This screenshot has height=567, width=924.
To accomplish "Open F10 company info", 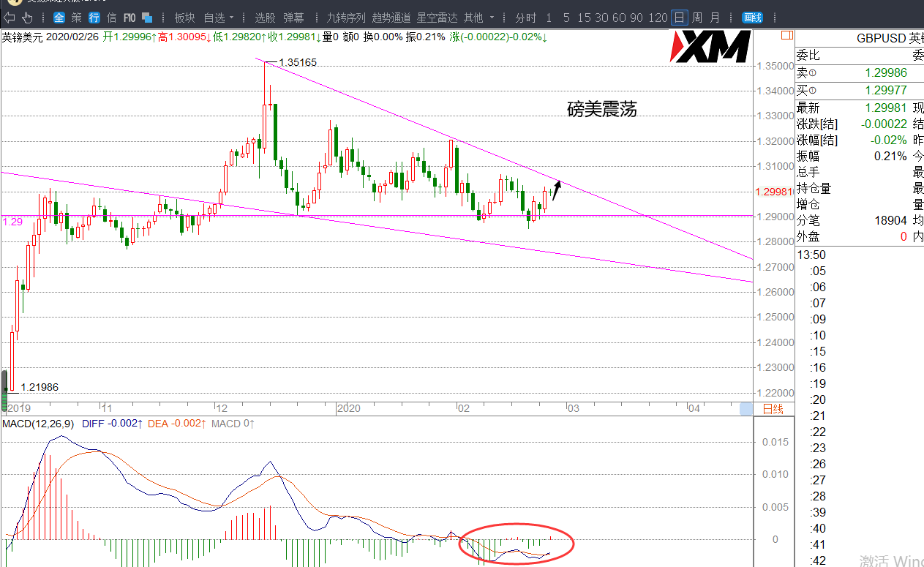I will pos(129,18).
